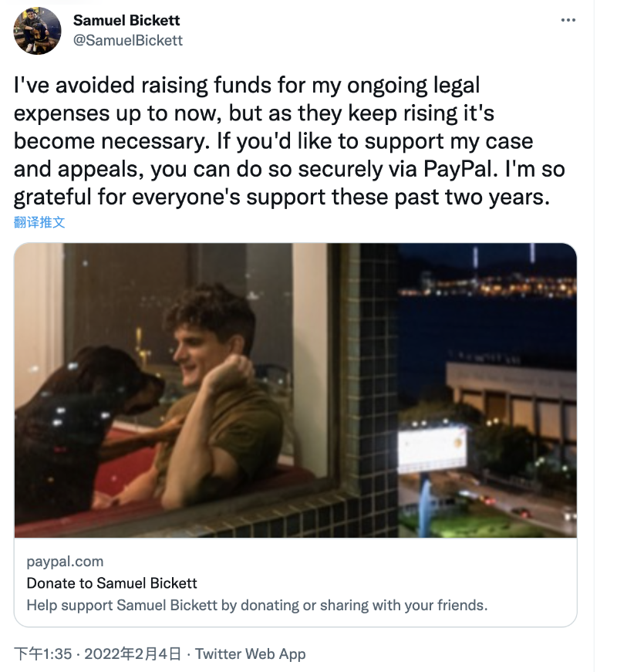
Task: Click the 2022年2月4日 tweet date
Action: 133,654
